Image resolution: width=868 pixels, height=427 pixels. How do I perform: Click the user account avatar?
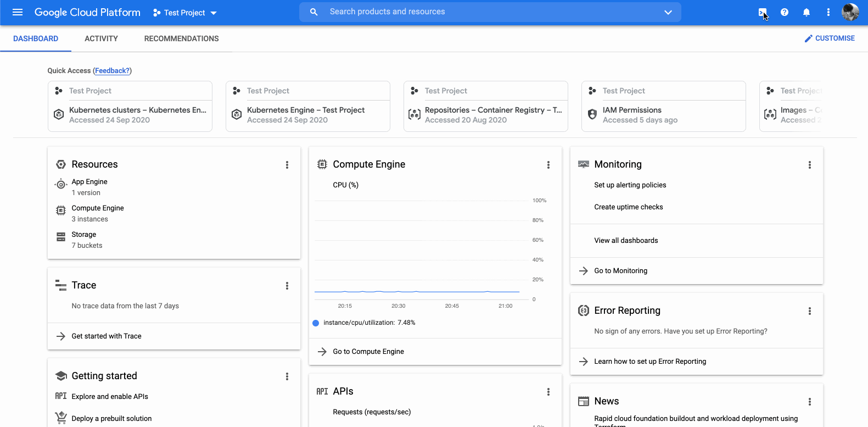850,12
